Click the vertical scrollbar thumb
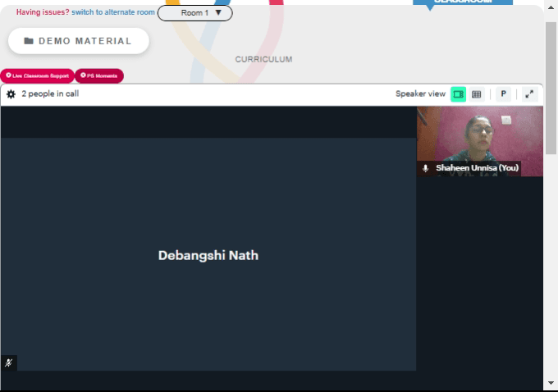The width and height of the screenshot is (558, 392). (551, 88)
